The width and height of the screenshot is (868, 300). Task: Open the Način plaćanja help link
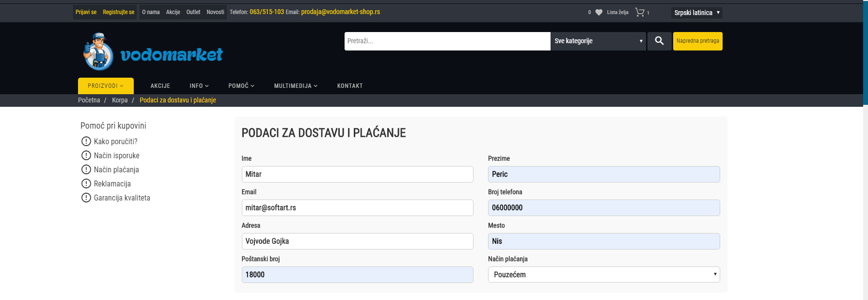pos(116,169)
